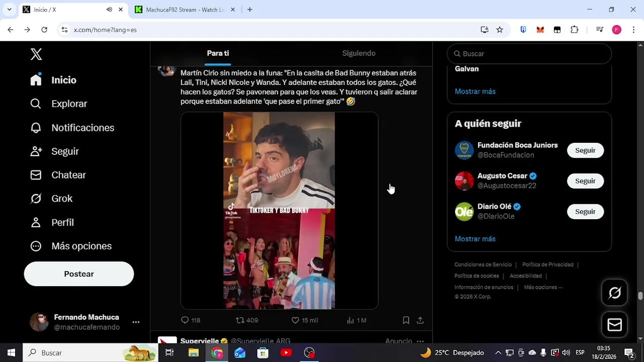
Task: Show hidden system tray icons
Action: [x=498, y=353]
